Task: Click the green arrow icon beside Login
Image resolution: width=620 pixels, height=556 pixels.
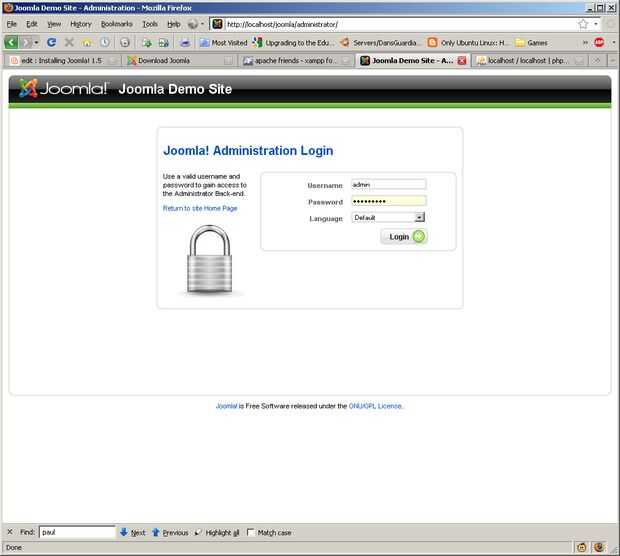Action: pos(419,236)
